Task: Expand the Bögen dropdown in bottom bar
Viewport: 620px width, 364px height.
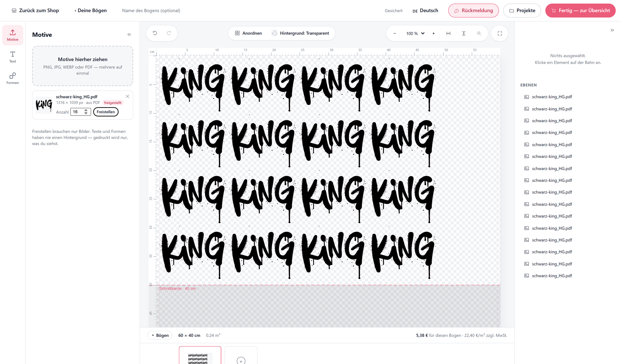Action: 160,335
